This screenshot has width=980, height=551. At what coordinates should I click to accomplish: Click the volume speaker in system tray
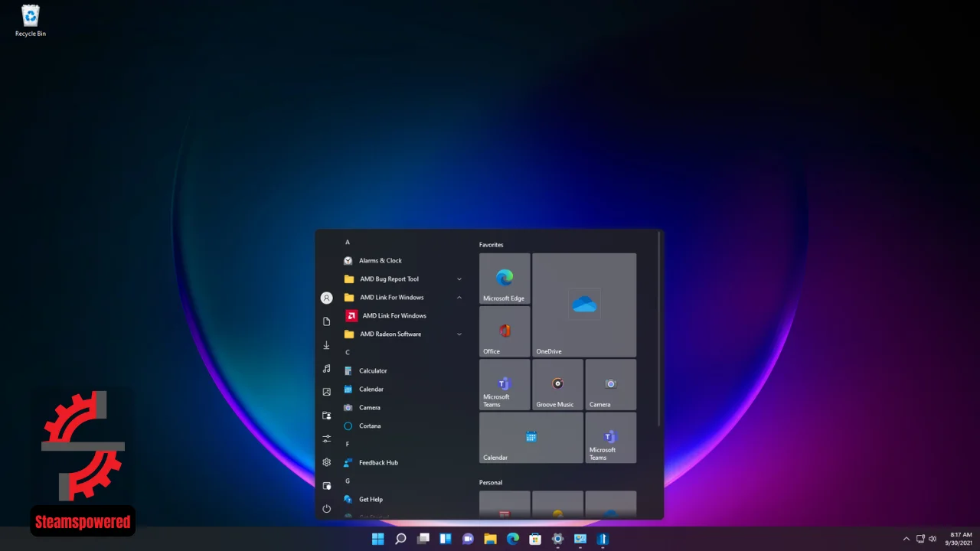coord(933,539)
